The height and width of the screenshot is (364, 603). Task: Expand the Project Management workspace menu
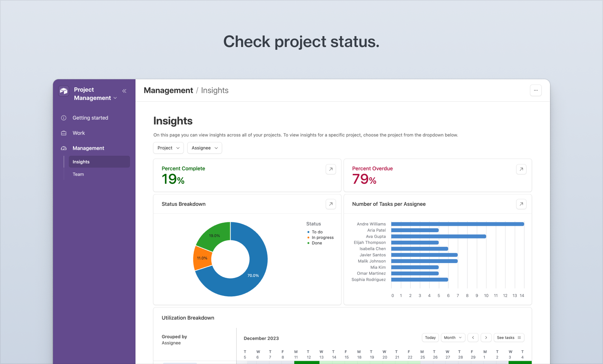(95, 94)
